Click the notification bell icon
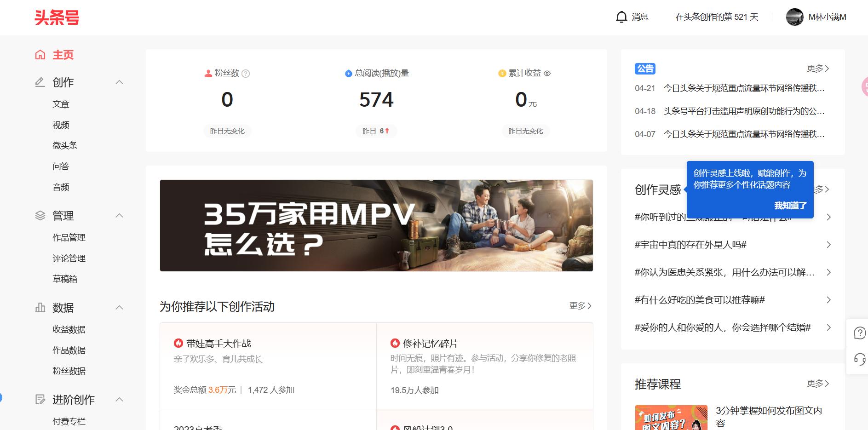The image size is (868, 430). click(x=621, y=17)
